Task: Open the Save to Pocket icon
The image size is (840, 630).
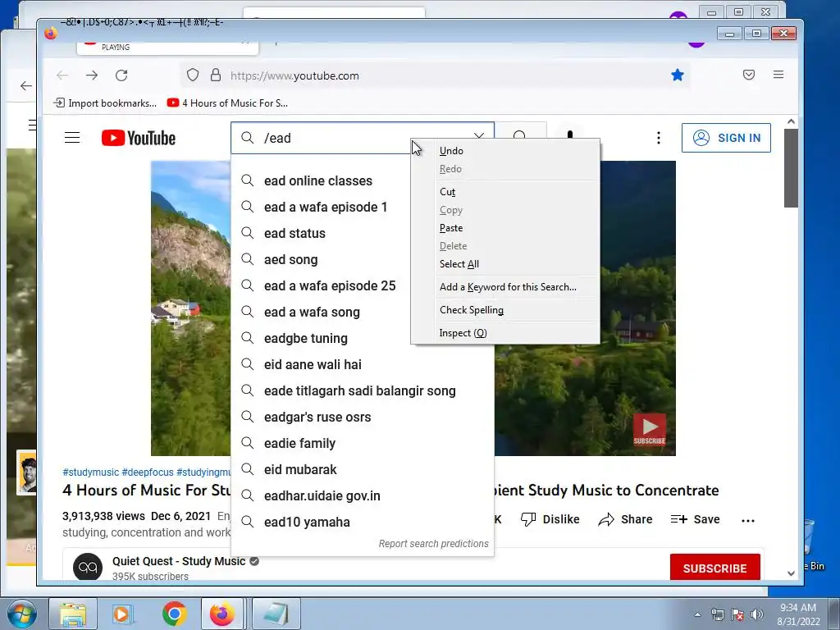Action: click(749, 75)
